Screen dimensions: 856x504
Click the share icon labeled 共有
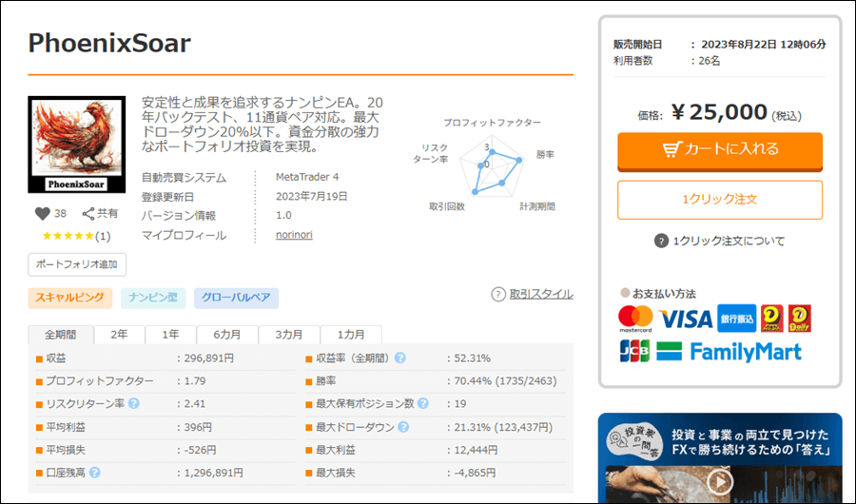(88, 214)
